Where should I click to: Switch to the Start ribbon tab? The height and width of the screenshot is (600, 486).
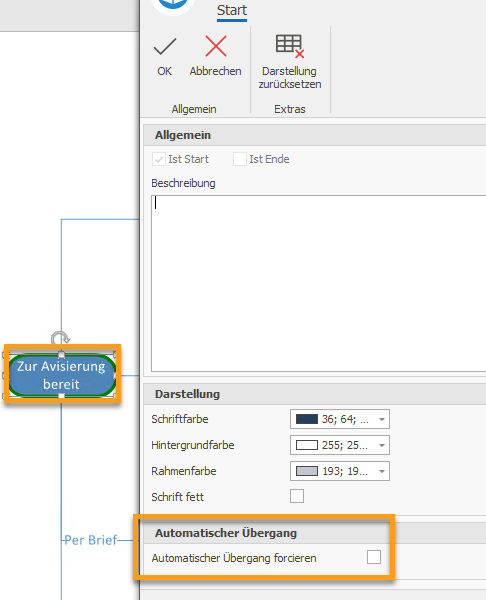pyautogui.click(x=232, y=10)
